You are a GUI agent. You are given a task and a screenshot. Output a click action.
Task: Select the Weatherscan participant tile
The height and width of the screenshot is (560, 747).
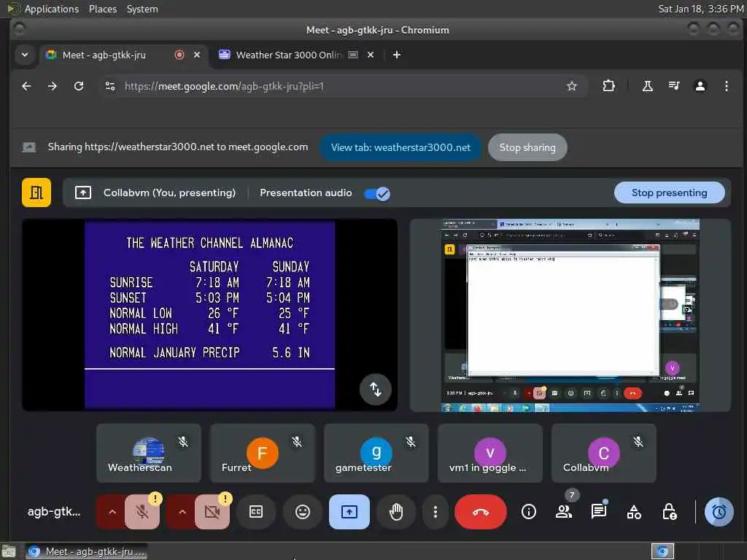149,454
